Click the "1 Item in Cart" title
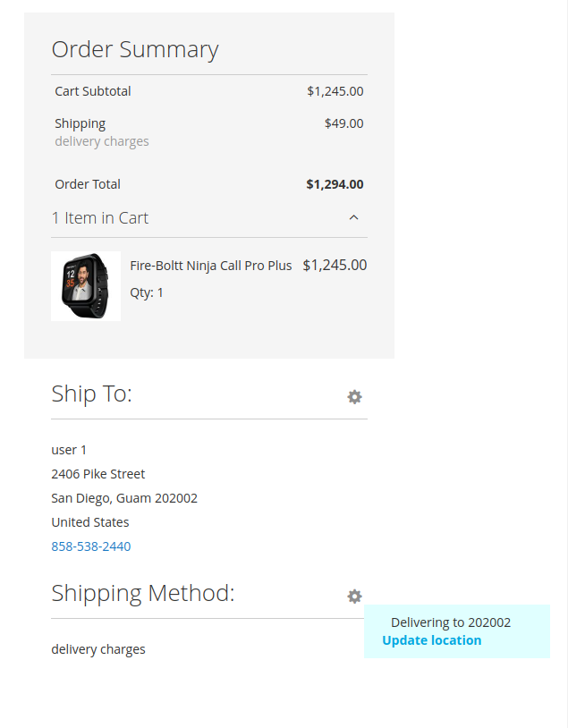 pos(100,218)
